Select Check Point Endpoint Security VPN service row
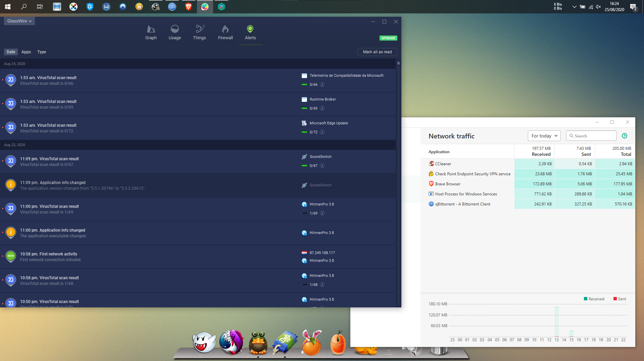 tap(528, 174)
